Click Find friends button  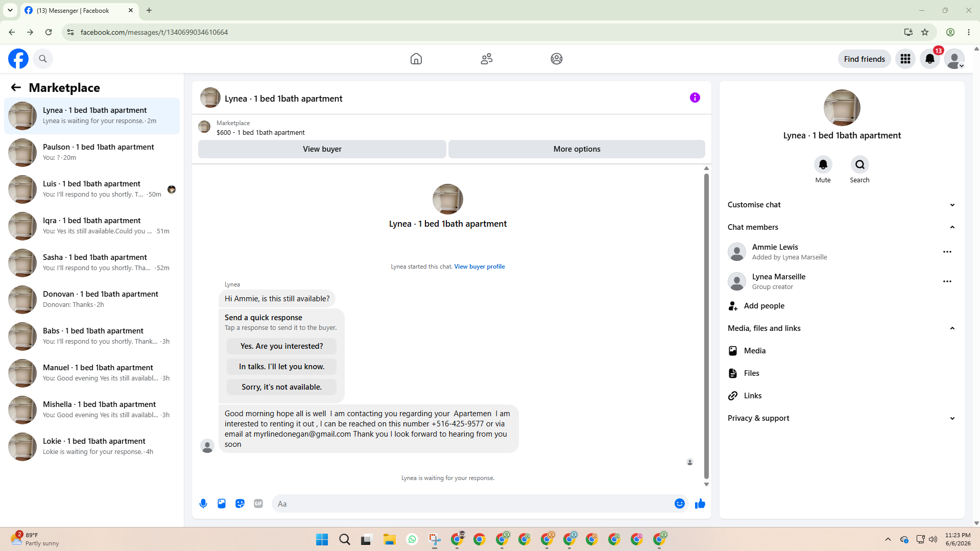coord(865,59)
